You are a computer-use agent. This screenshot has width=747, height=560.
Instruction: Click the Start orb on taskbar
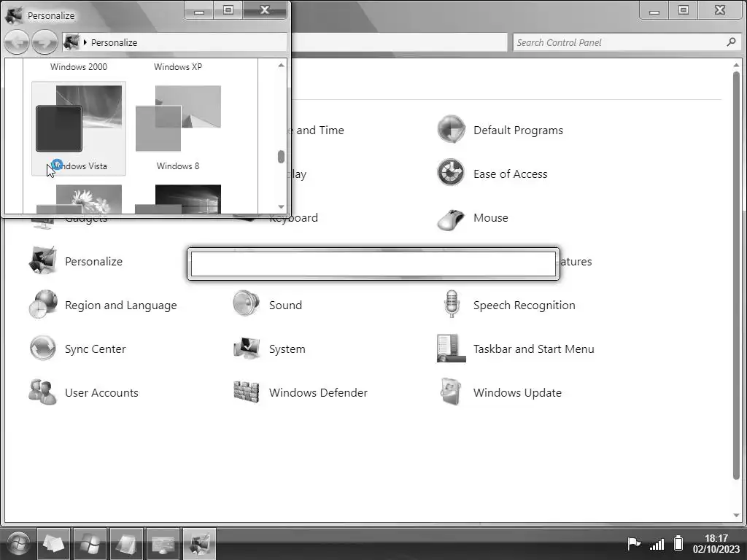point(18,543)
